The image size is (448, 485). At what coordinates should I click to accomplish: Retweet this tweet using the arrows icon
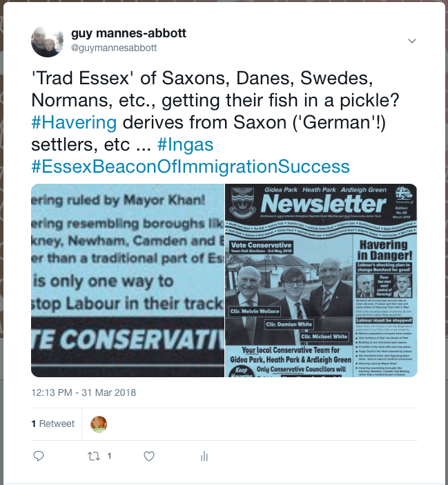point(93,456)
